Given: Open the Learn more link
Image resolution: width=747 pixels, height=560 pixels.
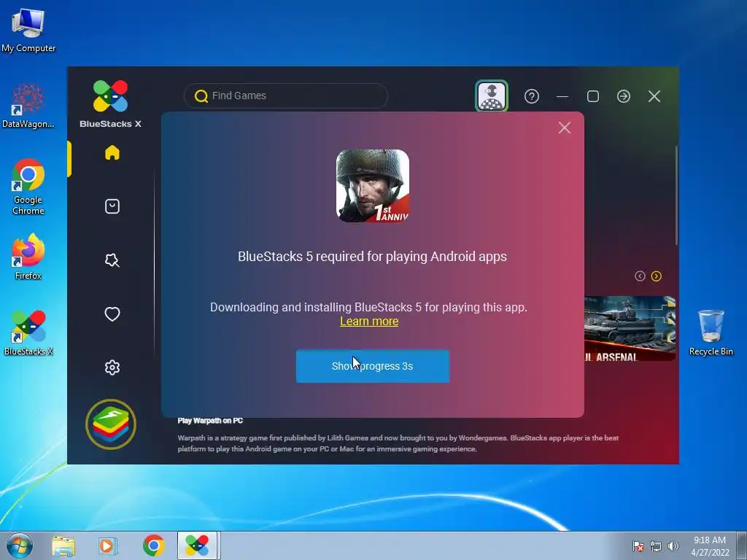Looking at the screenshot, I should click(x=369, y=322).
